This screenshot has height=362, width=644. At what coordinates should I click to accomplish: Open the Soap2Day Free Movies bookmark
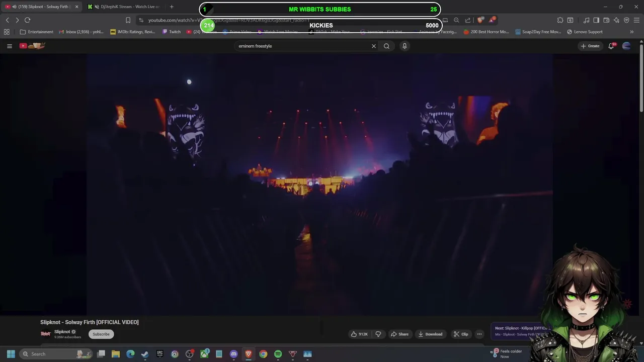pyautogui.click(x=538, y=32)
